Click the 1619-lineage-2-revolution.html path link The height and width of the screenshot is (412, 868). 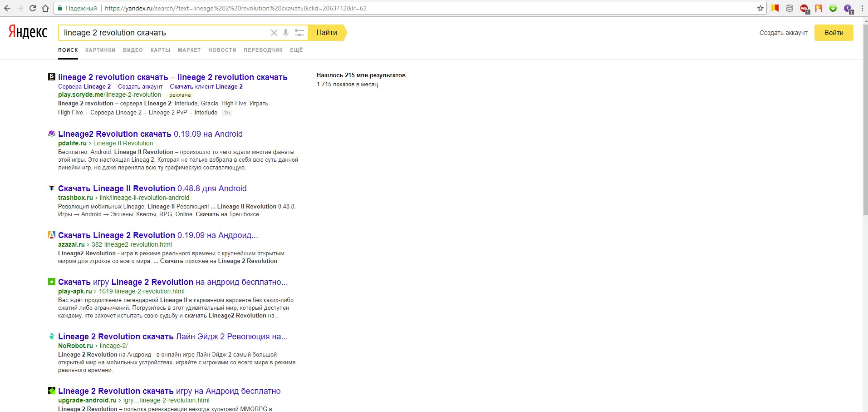142,291
